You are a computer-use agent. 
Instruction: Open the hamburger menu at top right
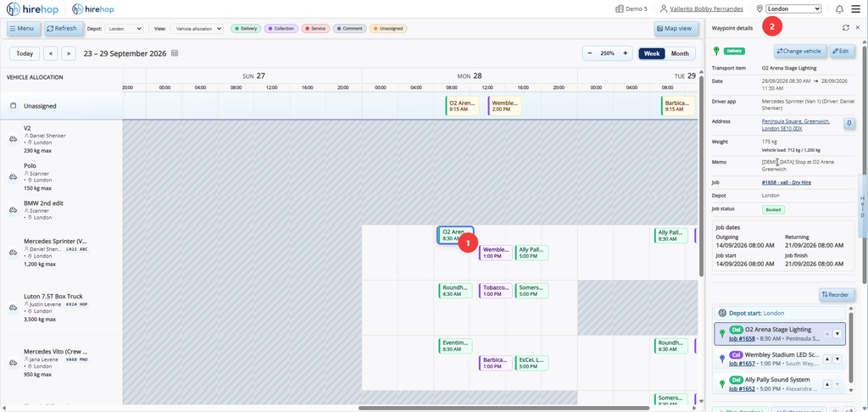pyautogui.click(x=856, y=8)
